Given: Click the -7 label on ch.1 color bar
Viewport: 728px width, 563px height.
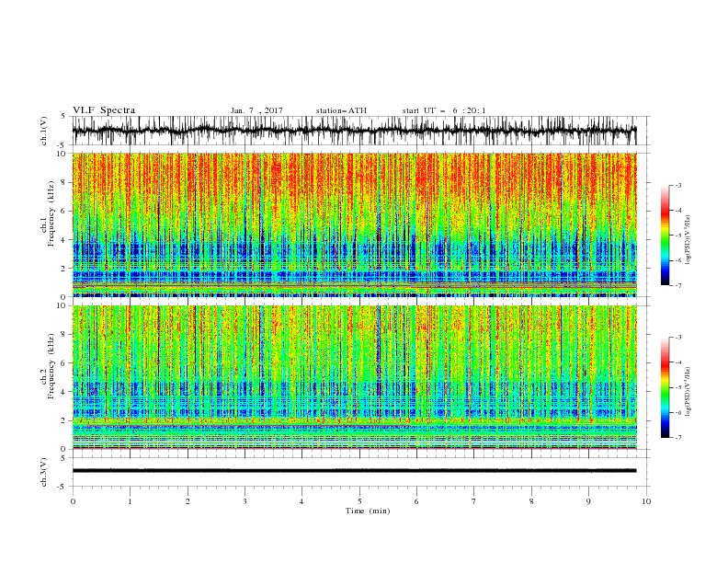Looking at the screenshot, I should coord(678,285).
